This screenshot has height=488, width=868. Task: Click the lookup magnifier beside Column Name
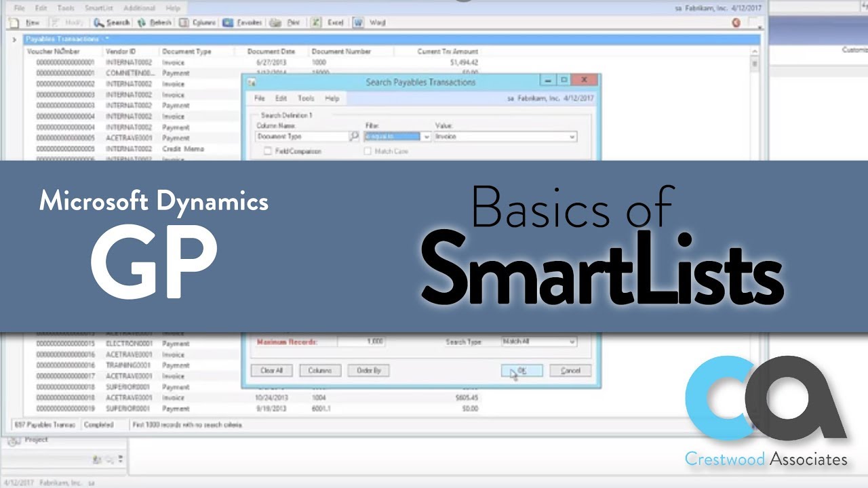[x=354, y=136]
